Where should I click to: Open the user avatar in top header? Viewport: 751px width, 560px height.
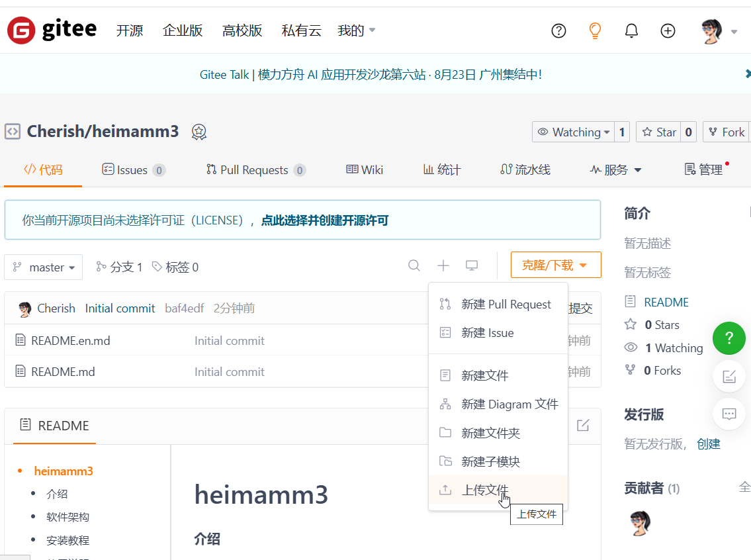click(x=711, y=32)
